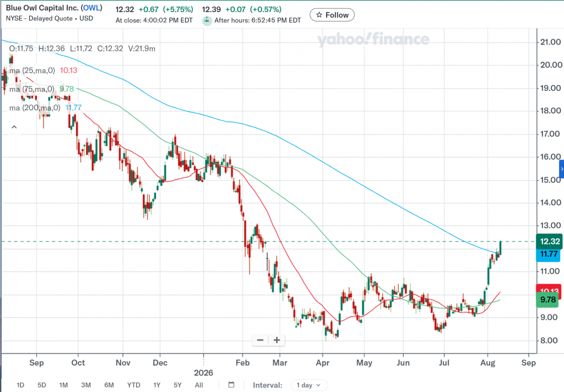
Task: Select the 1M range
Action: tap(63, 385)
